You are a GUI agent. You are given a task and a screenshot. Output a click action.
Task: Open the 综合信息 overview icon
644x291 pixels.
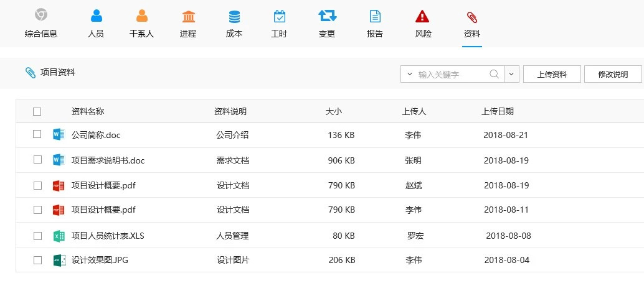41,16
